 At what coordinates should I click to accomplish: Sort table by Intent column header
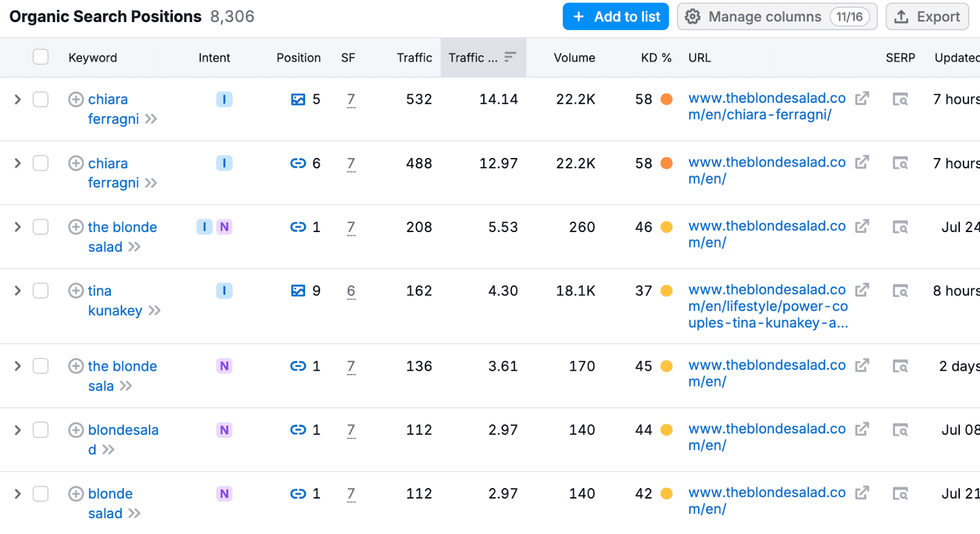(214, 58)
